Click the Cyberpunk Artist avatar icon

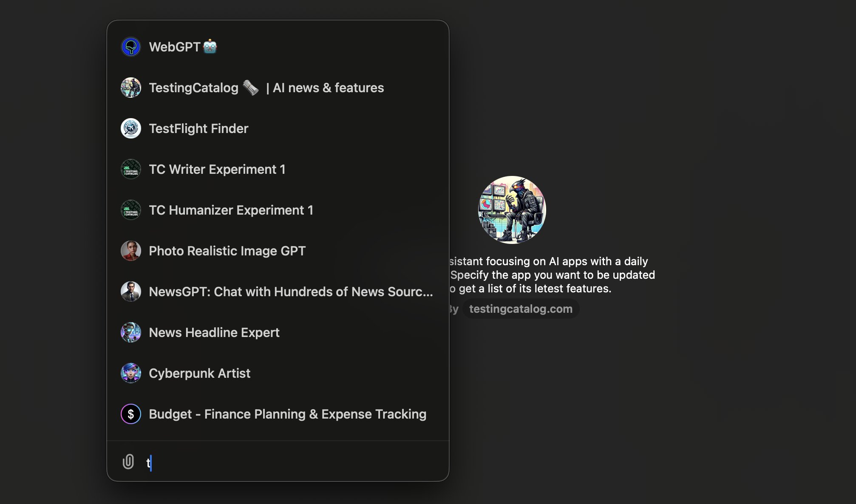pyautogui.click(x=131, y=373)
